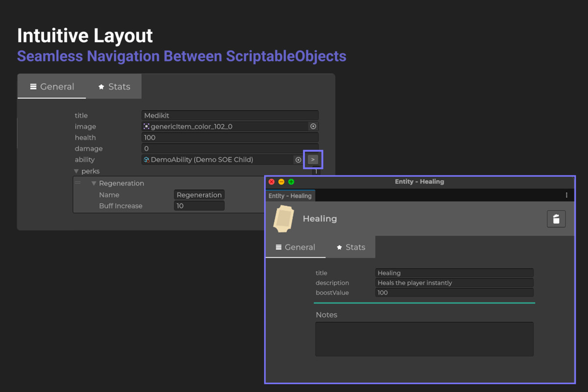Edit the Medikit title field
This screenshot has width=588, height=392.
[230, 116]
